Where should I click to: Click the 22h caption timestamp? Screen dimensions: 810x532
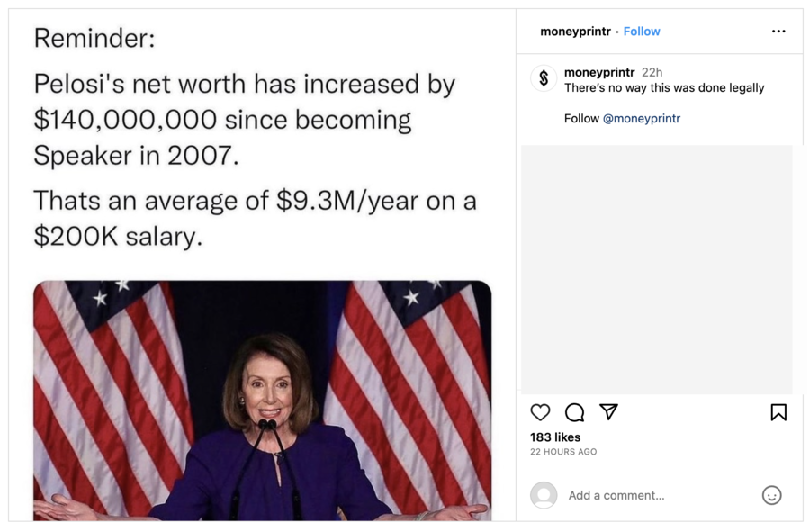[652, 72]
